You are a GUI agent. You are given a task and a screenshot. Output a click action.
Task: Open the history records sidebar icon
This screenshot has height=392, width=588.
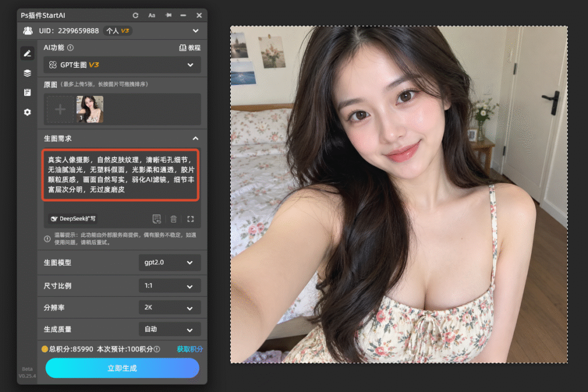(x=28, y=93)
